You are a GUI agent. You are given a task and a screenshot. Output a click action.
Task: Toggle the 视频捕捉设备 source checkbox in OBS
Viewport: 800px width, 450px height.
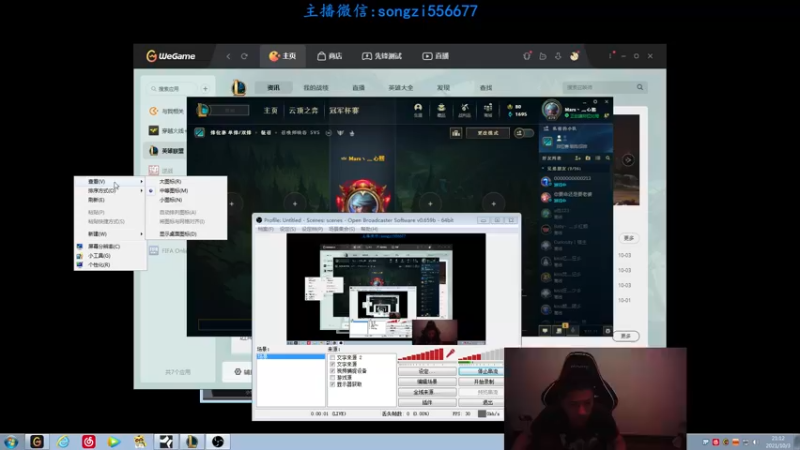coord(333,371)
